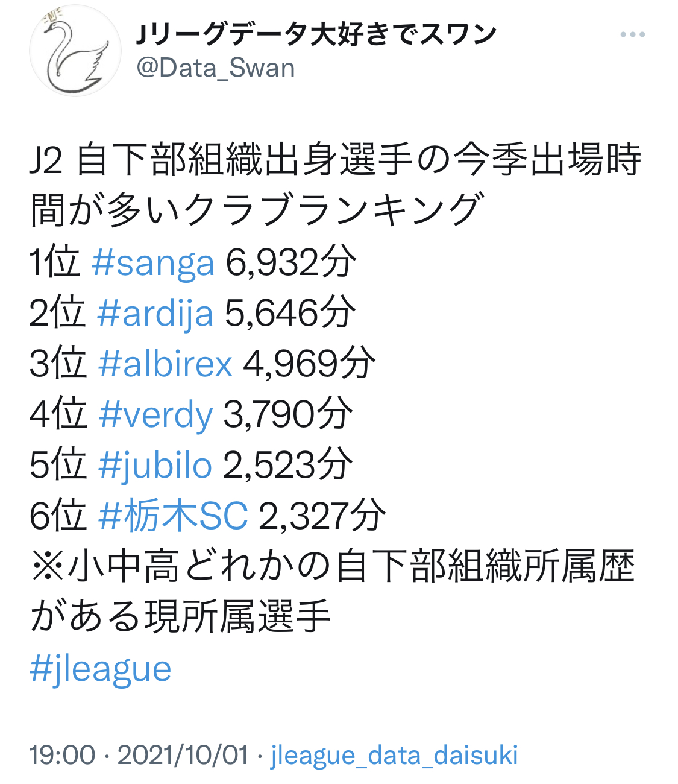The height and width of the screenshot is (784, 678).
Task: Open the swan profile avatar
Action: click(x=75, y=51)
